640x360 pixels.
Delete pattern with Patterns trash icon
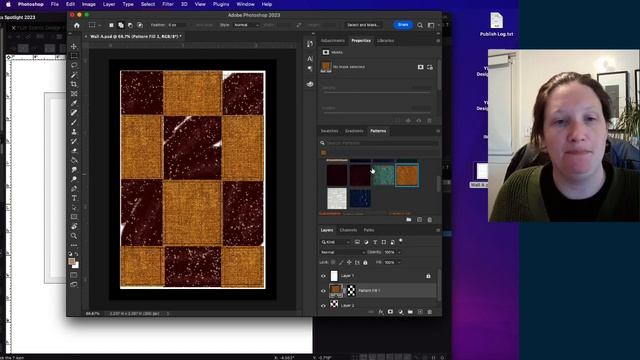click(430, 220)
